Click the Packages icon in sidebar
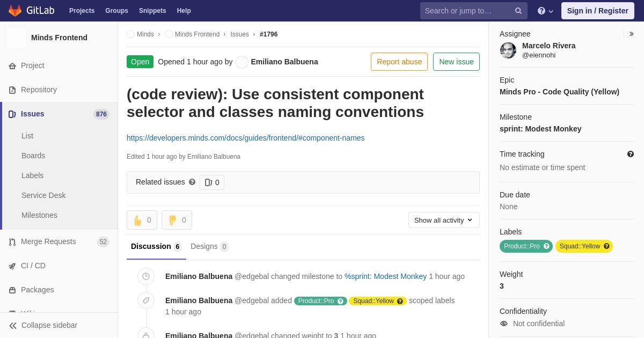Viewport: 644px width, 338px height. [12, 290]
